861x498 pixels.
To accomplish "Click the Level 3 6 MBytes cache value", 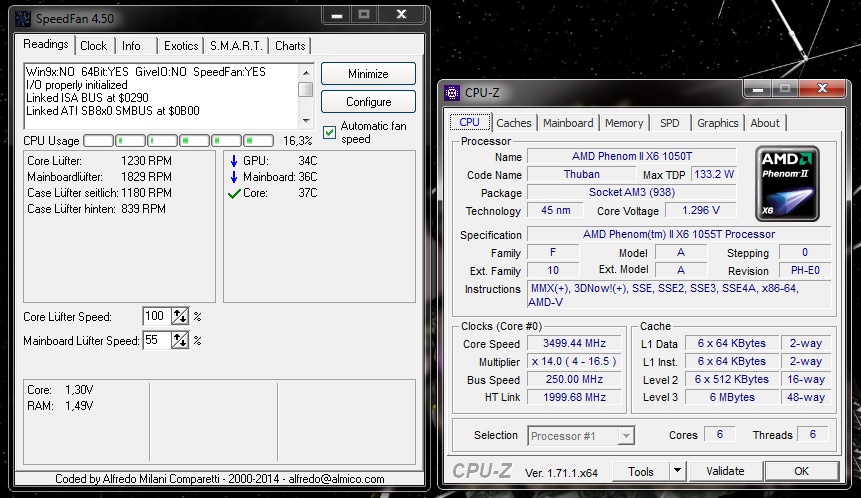I will [x=732, y=397].
